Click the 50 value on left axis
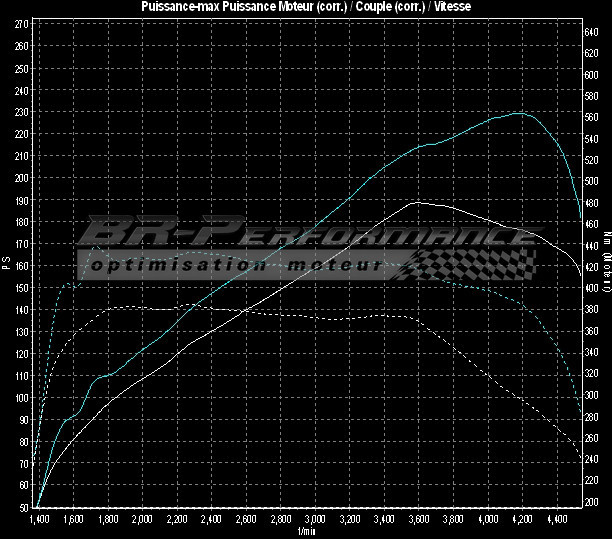612x539 pixels. tap(24, 508)
